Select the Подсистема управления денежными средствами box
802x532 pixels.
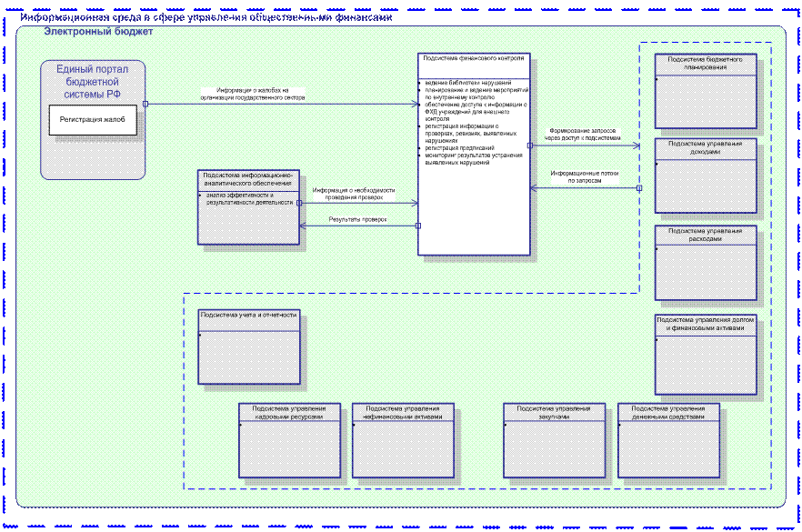667,439
